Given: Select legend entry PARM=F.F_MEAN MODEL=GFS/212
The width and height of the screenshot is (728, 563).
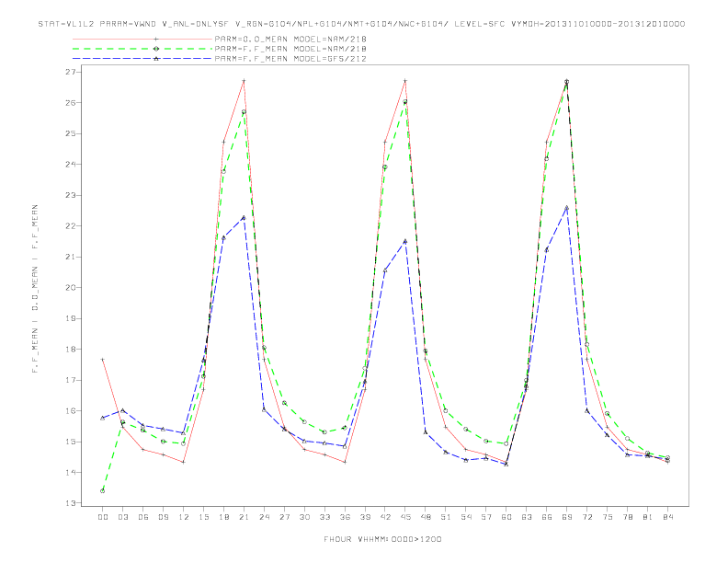Looking at the screenshot, I should (290, 59).
